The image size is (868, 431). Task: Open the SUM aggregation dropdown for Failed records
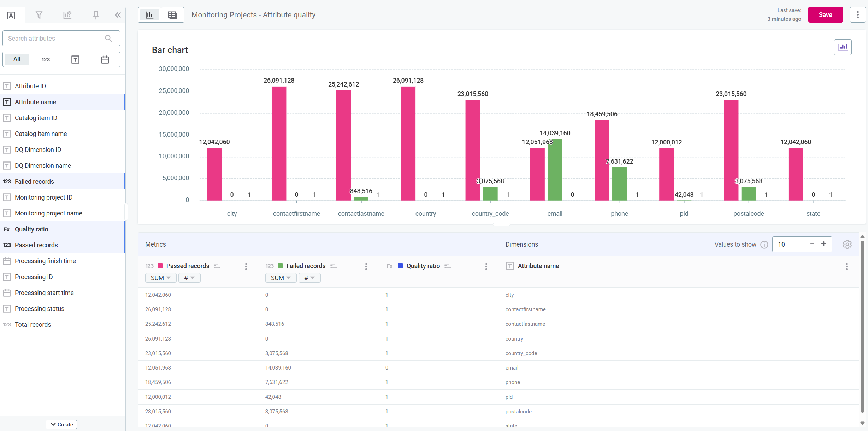(280, 278)
